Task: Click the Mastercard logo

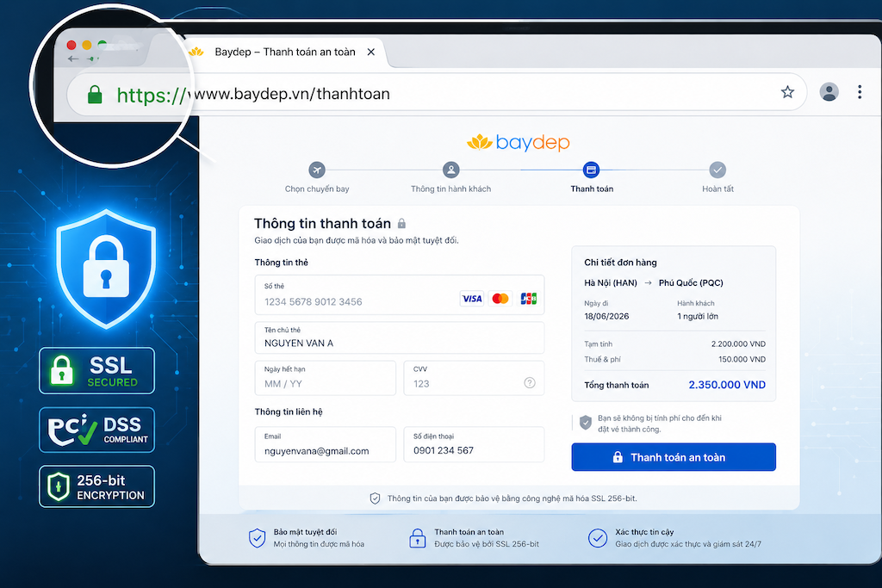Action: pos(500,299)
